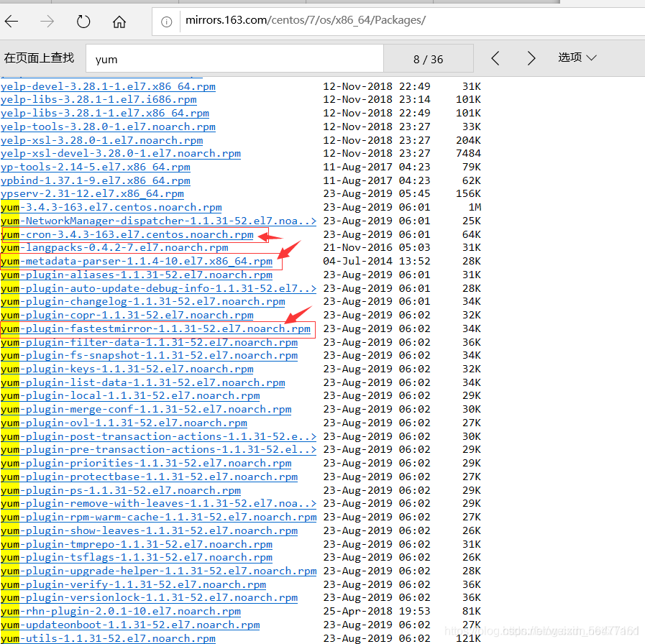This screenshot has width=645, height=644.
Task: Download yum-plugin-list-data package
Action: 143,382
